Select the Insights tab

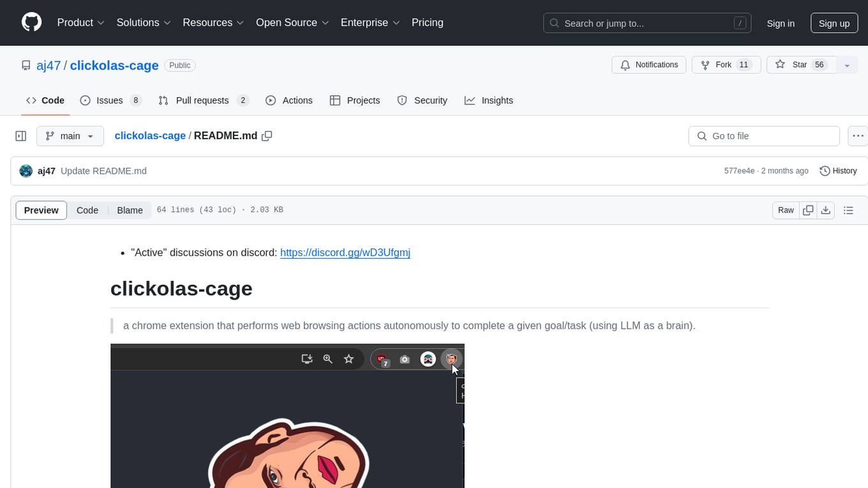click(x=489, y=100)
